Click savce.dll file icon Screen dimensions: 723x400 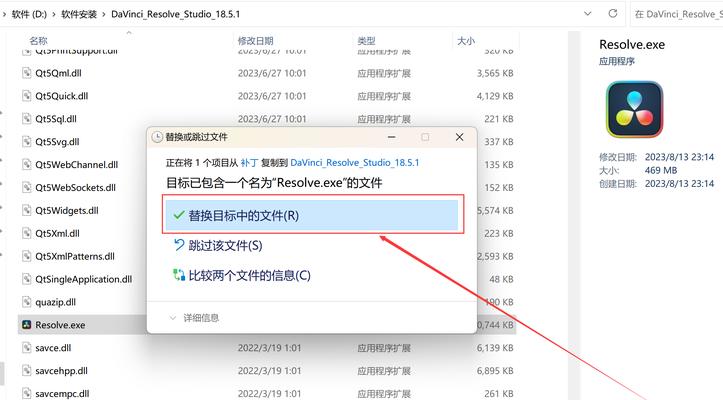(27, 347)
